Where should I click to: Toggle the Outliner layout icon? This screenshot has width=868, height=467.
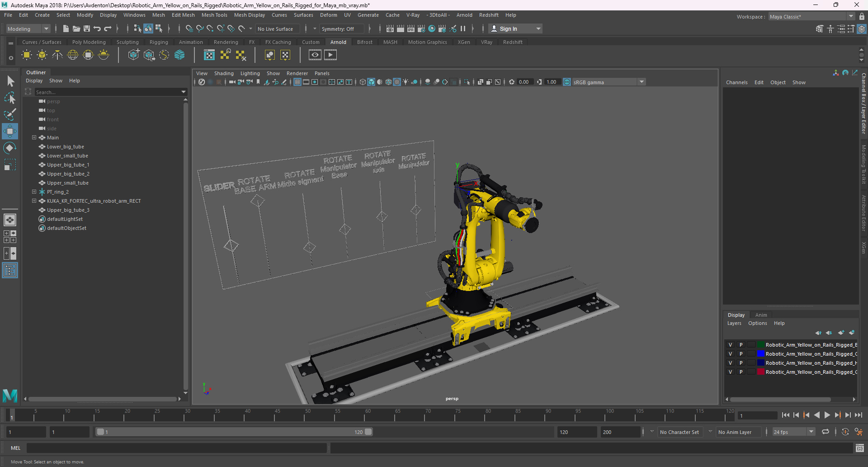(x=10, y=271)
